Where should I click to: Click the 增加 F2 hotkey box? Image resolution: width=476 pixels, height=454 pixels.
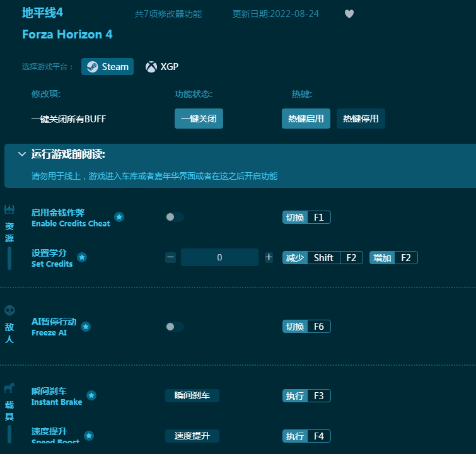[x=394, y=257]
